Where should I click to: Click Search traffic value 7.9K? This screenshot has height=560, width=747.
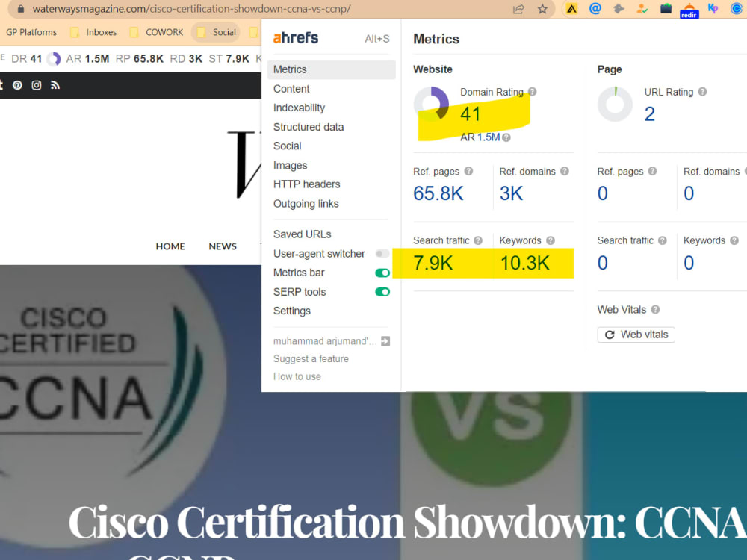point(433,263)
